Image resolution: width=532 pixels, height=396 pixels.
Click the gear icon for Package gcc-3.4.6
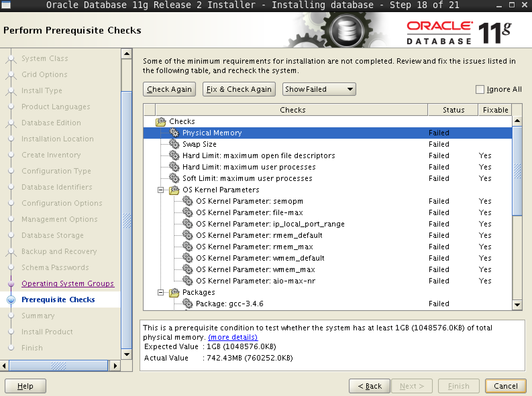(x=188, y=304)
